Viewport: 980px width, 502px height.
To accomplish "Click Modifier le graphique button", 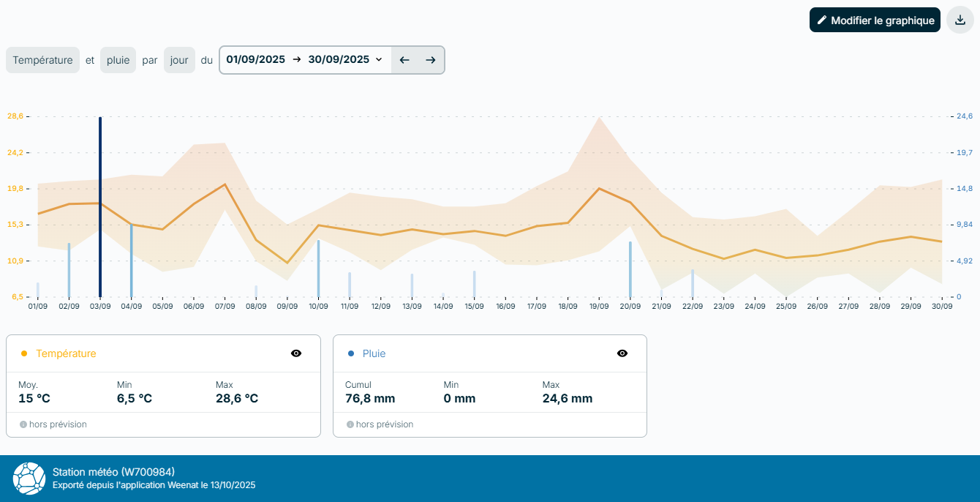I will [x=875, y=20].
